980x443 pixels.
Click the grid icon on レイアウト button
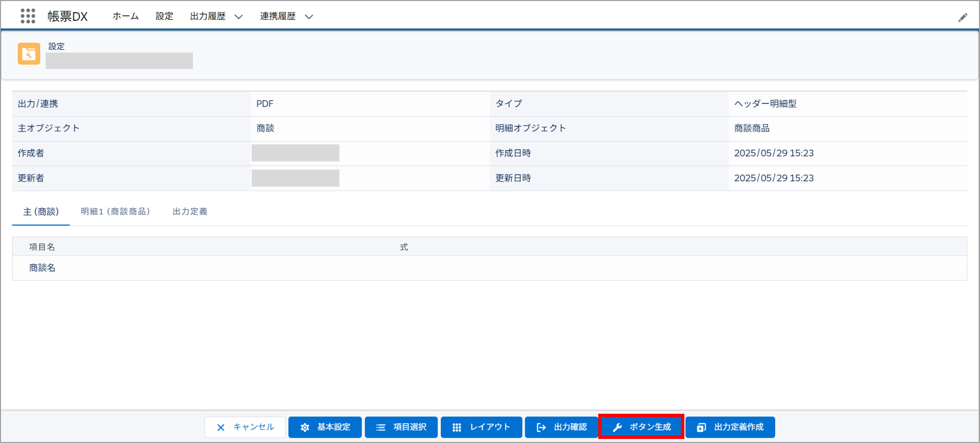click(456, 427)
